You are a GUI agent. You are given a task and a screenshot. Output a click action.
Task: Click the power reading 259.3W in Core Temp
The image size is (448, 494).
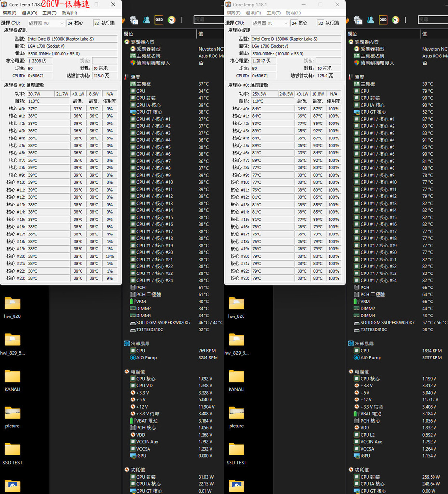264,94
